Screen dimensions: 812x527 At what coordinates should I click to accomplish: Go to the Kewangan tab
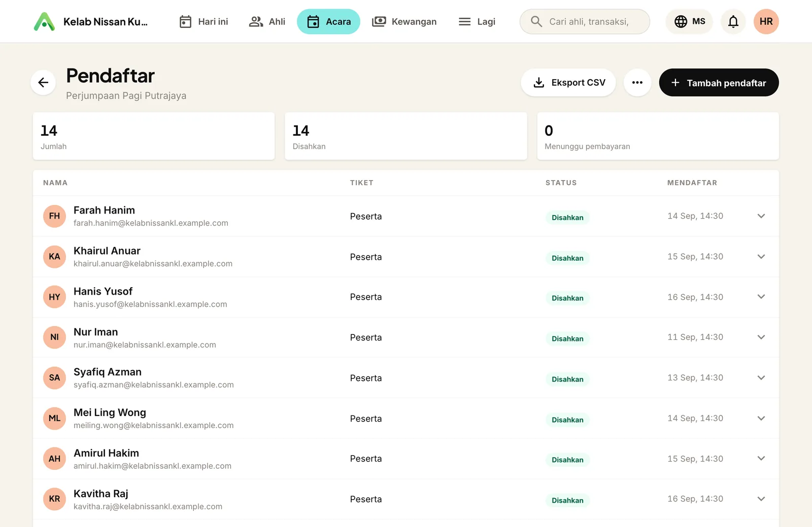404,21
